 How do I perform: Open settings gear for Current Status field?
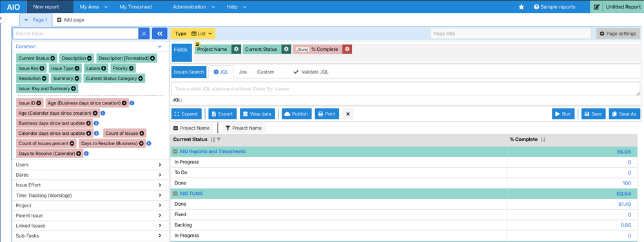(287, 49)
